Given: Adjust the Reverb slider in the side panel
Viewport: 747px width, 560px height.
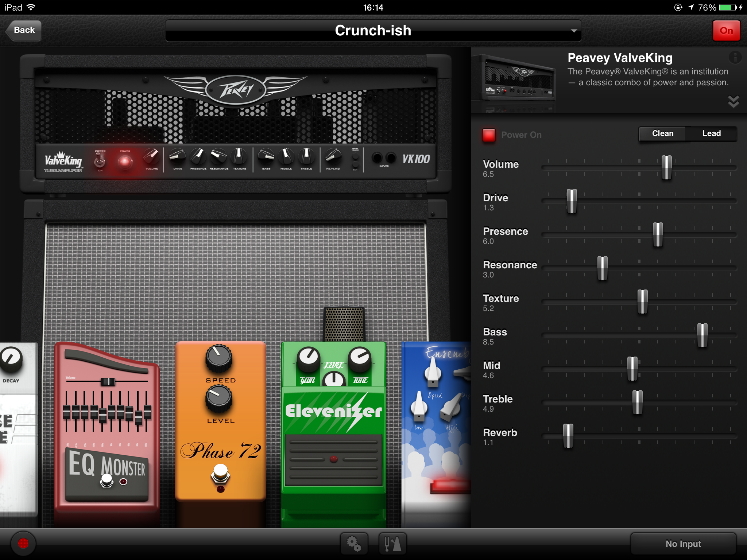Looking at the screenshot, I should click(x=568, y=436).
